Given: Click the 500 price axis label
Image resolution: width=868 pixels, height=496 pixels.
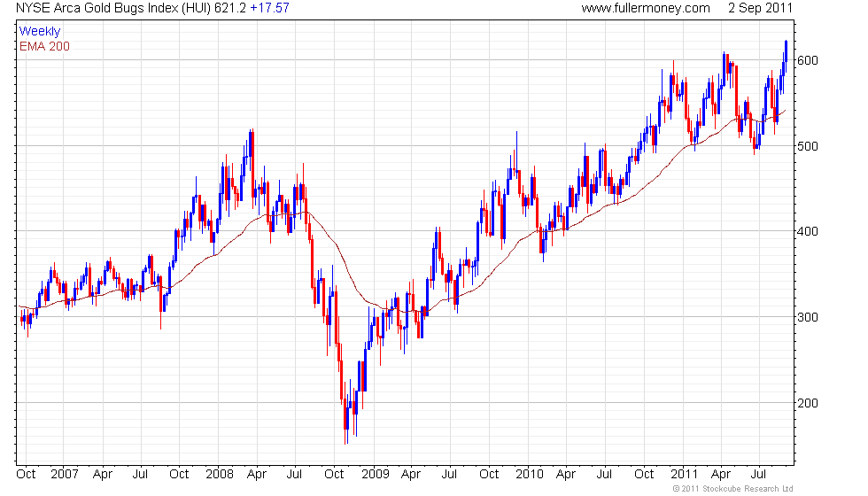Looking at the screenshot, I should (x=808, y=146).
